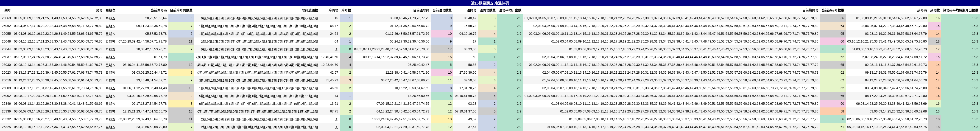The image size is (980, 131).
Task: Click the '当前温号数量' column header
Action: tap(442, 10)
